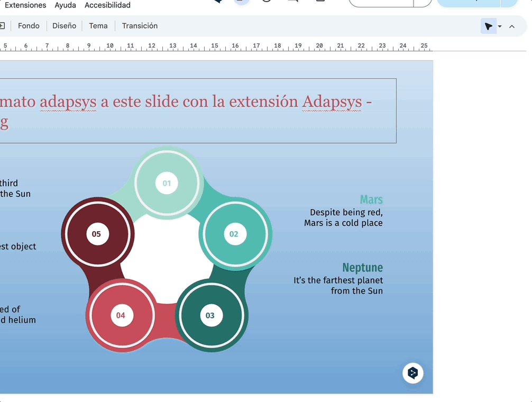Click the Tema button
The image size is (532, 402).
(x=98, y=26)
